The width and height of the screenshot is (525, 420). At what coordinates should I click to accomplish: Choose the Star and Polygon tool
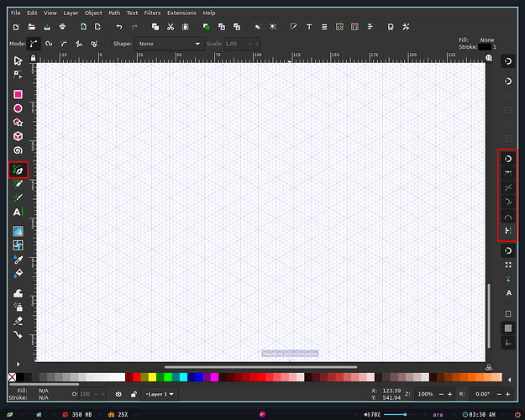pos(18,123)
